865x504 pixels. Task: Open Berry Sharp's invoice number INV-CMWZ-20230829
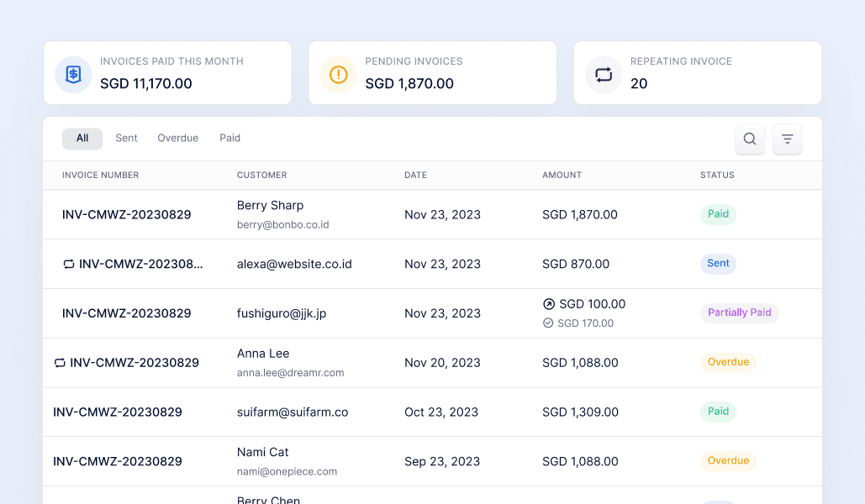126,214
